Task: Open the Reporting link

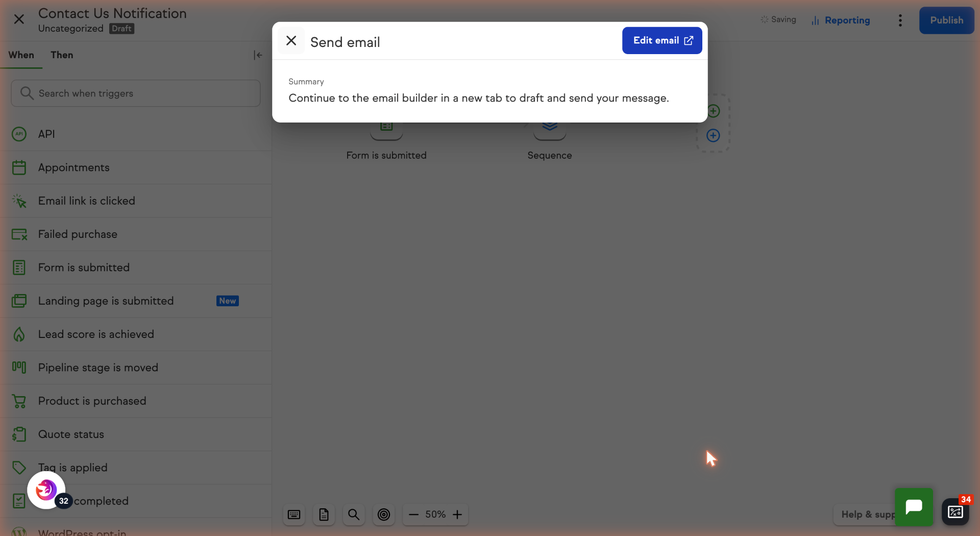Action: [x=841, y=20]
